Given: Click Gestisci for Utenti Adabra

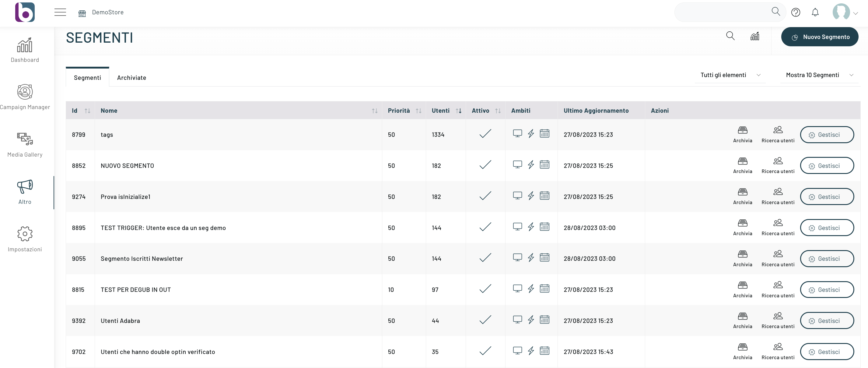Looking at the screenshot, I should 827,321.
